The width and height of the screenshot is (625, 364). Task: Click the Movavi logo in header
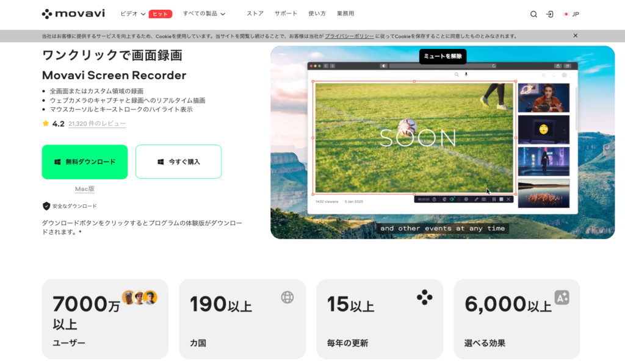(73, 13)
